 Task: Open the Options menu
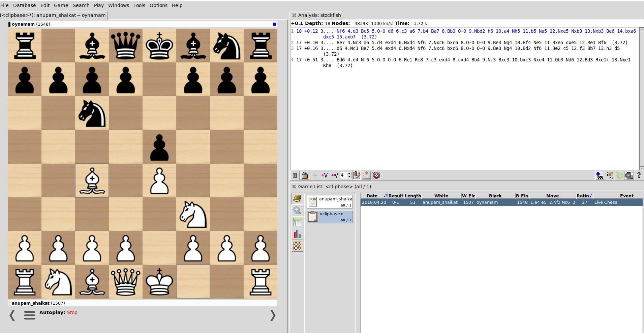pyautogui.click(x=158, y=5)
